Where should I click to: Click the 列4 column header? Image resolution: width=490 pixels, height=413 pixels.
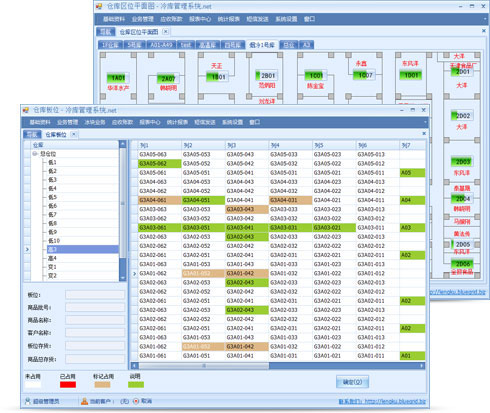[290, 145]
